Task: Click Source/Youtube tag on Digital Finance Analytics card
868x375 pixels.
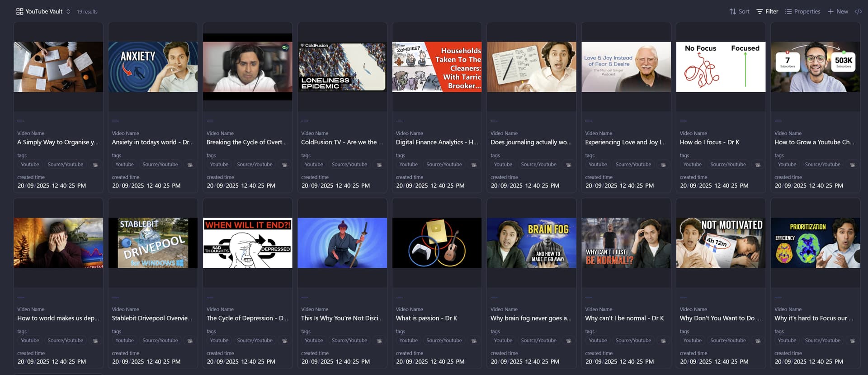Action: 444,165
